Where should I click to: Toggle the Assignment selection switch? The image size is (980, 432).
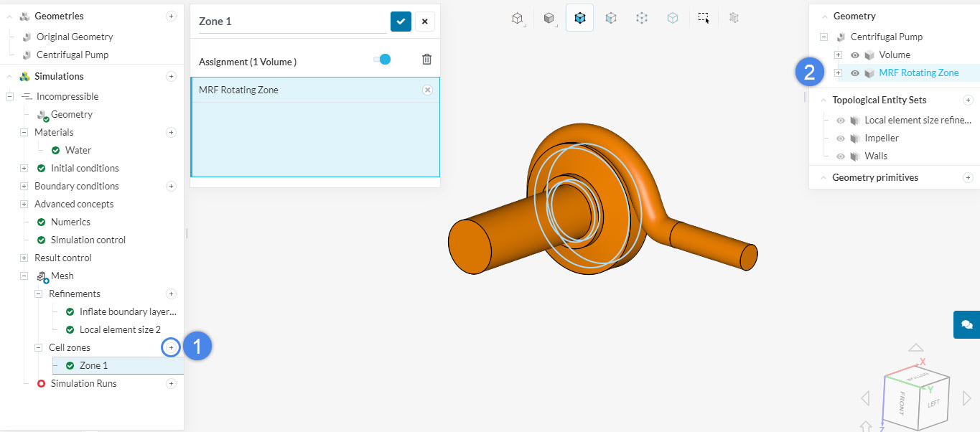point(382,60)
